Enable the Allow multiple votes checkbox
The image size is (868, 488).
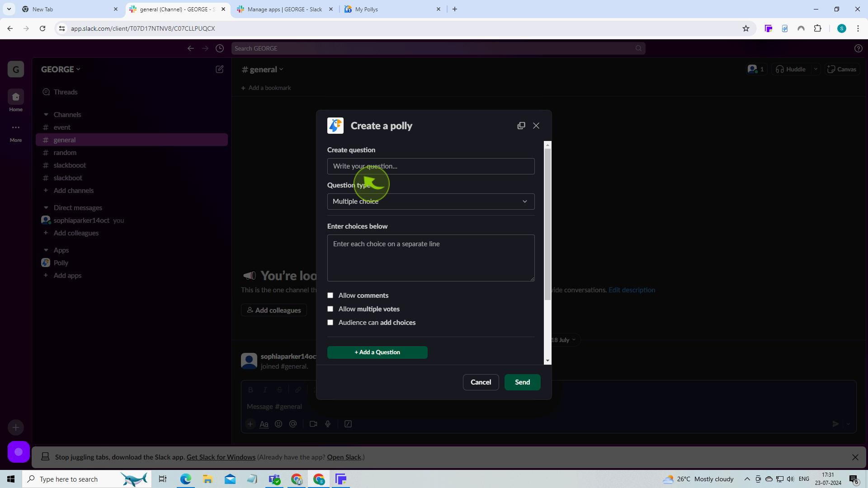point(330,309)
